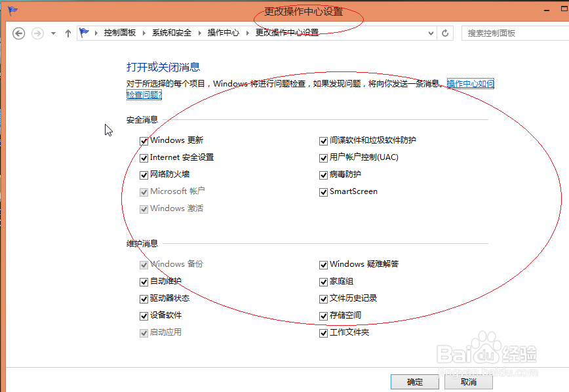Toggle the Windows 更新 checkbox
The width and height of the screenshot is (569, 392).
[x=144, y=141]
